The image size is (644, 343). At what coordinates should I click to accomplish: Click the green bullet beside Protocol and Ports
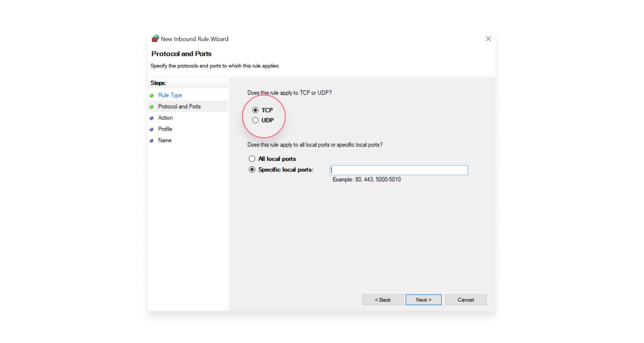point(152,107)
